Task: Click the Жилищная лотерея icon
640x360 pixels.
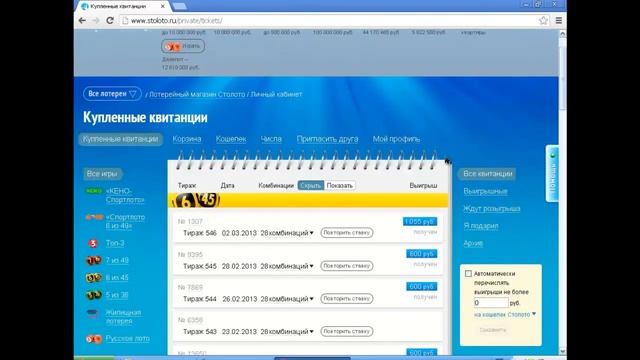Action: coord(93,313)
